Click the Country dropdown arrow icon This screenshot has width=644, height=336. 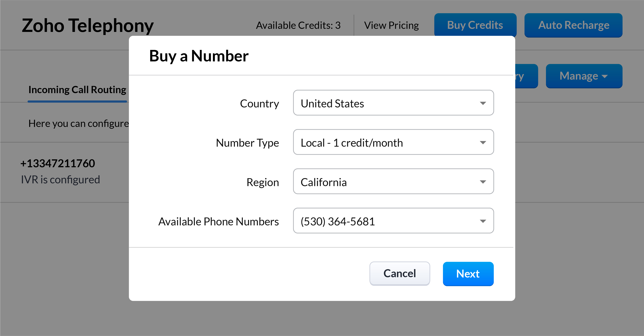[x=483, y=103]
